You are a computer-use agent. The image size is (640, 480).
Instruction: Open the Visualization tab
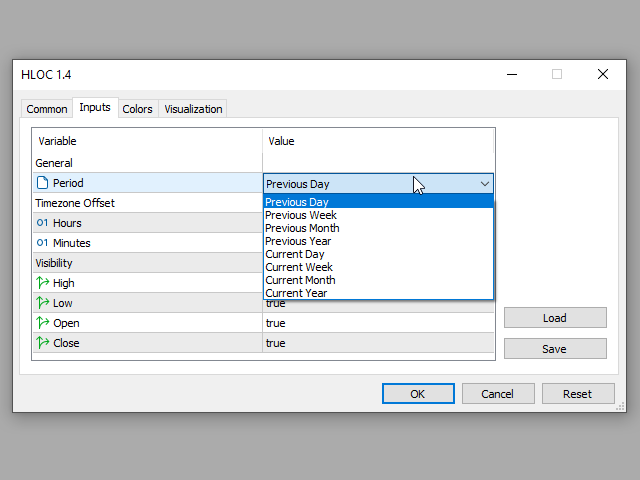pyautogui.click(x=193, y=109)
